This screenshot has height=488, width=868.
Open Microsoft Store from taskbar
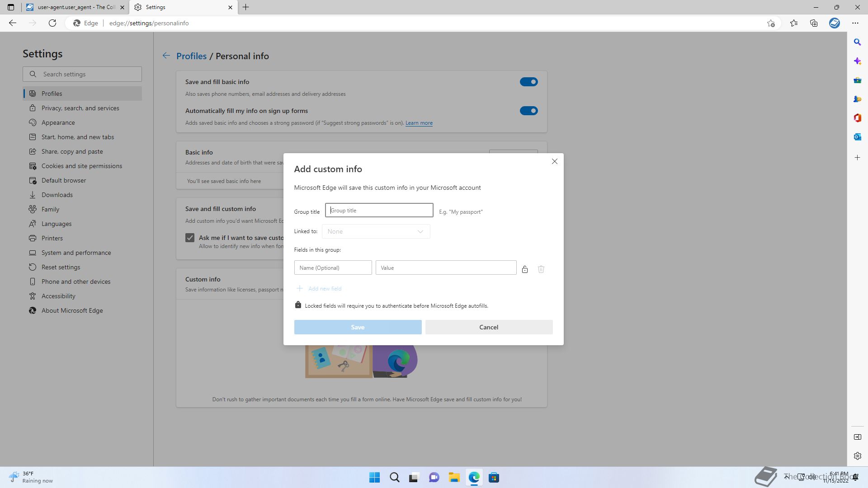[494, 478]
